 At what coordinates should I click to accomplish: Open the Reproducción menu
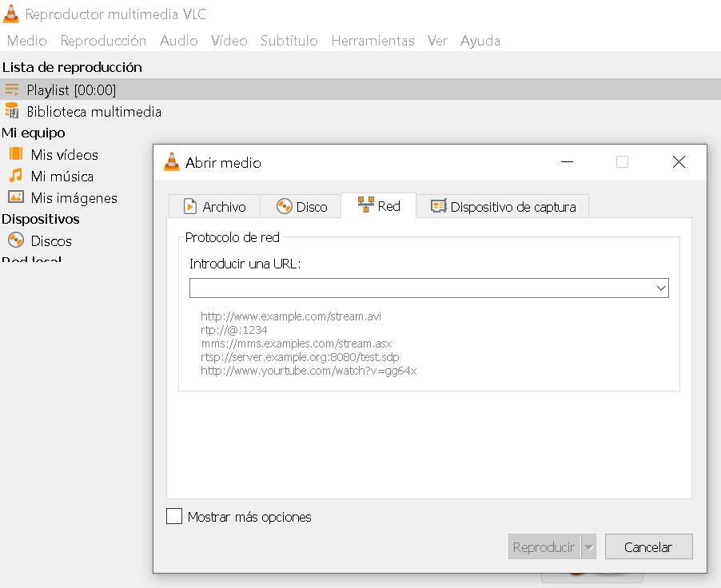point(103,41)
